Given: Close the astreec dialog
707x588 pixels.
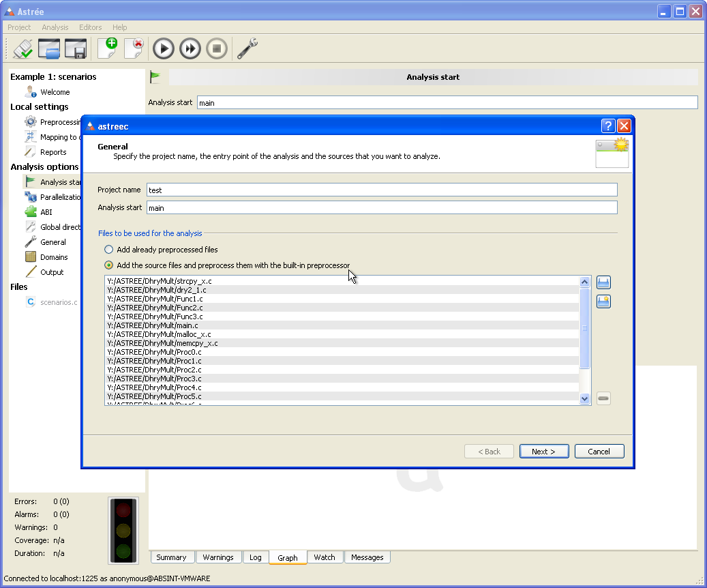Looking at the screenshot, I should [x=624, y=126].
